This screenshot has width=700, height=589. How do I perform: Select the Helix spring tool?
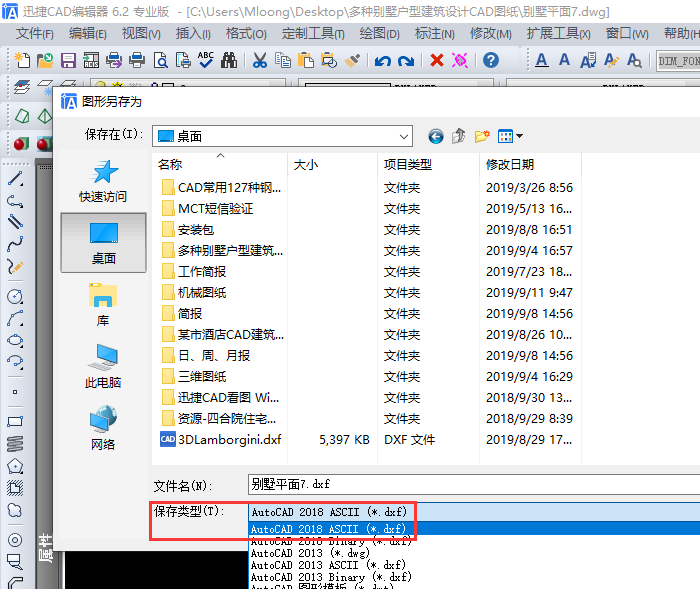coord(15,443)
